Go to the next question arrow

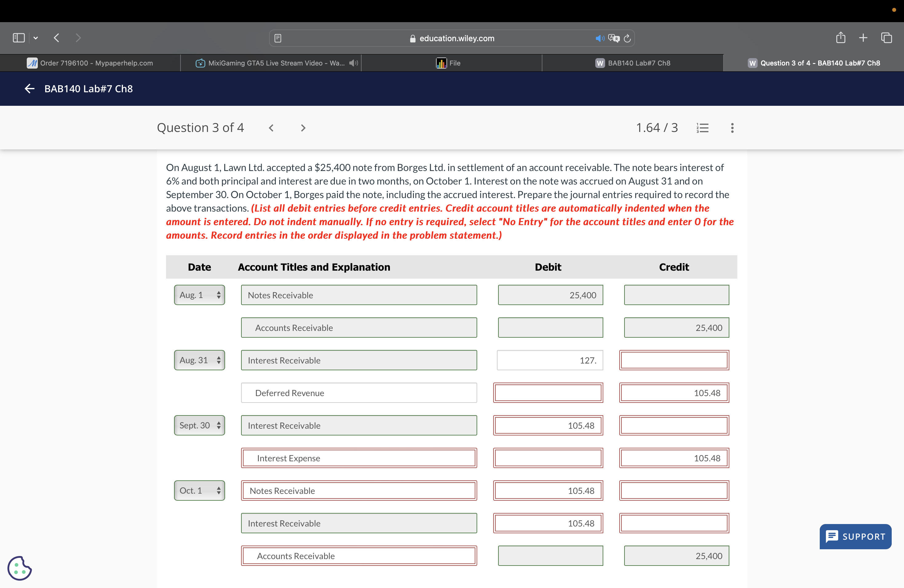[303, 128]
